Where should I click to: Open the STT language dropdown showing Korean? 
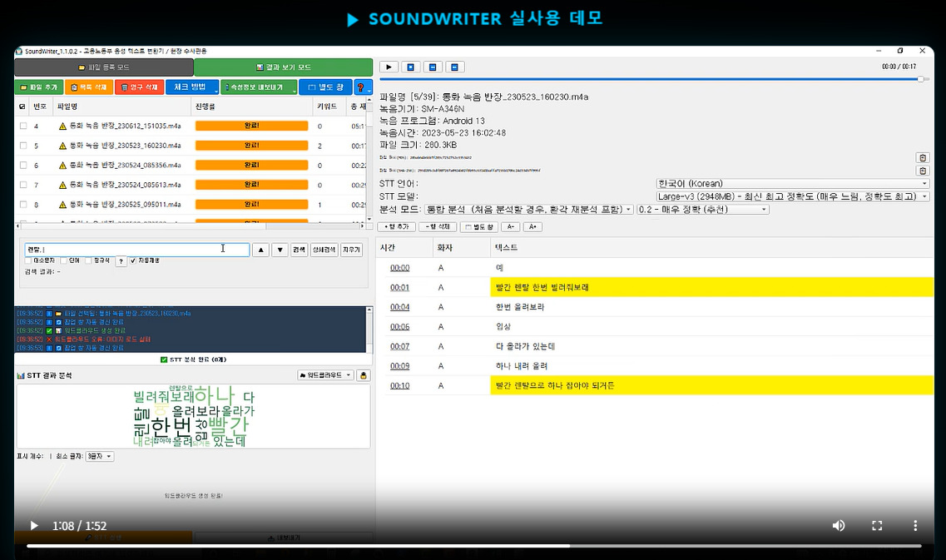click(793, 183)
